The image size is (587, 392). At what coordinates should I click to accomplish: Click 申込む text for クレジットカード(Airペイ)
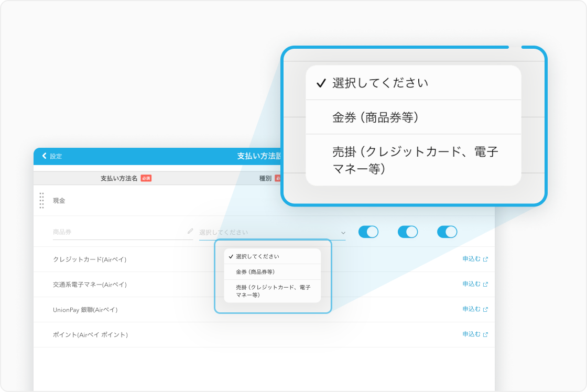pos(471,259)
